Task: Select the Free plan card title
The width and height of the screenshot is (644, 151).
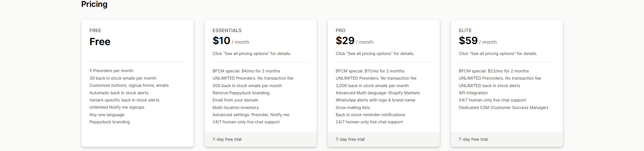Action: (x=100, y=42)
